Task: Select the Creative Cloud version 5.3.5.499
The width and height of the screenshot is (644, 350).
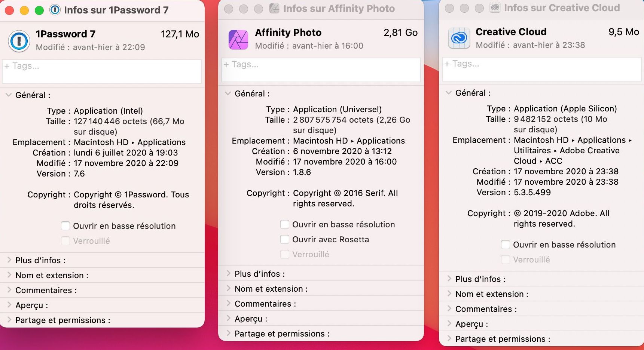Action: [532, 192]
